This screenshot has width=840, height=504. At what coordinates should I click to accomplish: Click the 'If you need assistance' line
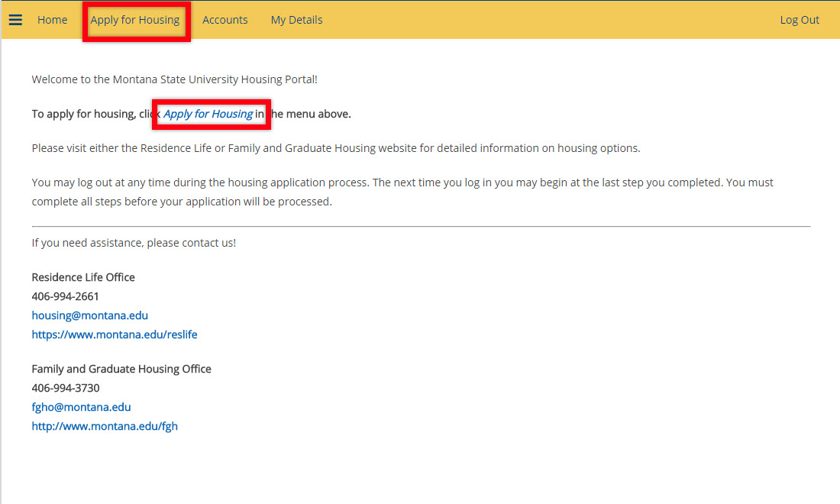pyautogui.click(x=134, y=243)
